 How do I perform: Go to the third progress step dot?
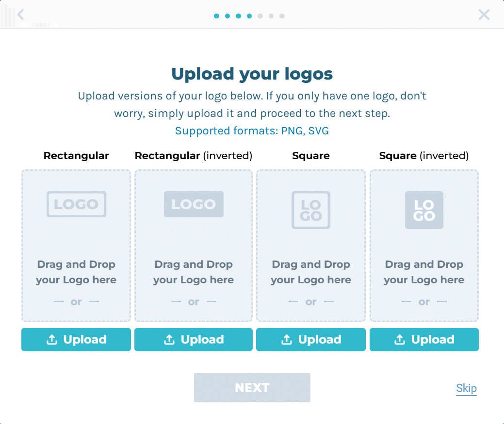click(x=239, y=16)
